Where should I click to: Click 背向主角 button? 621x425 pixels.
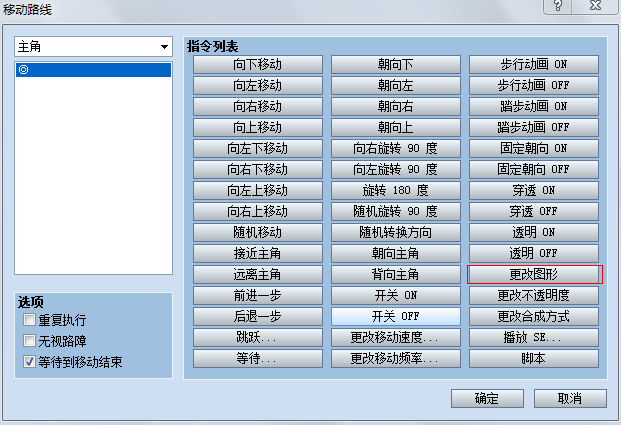tap(396, 274)
